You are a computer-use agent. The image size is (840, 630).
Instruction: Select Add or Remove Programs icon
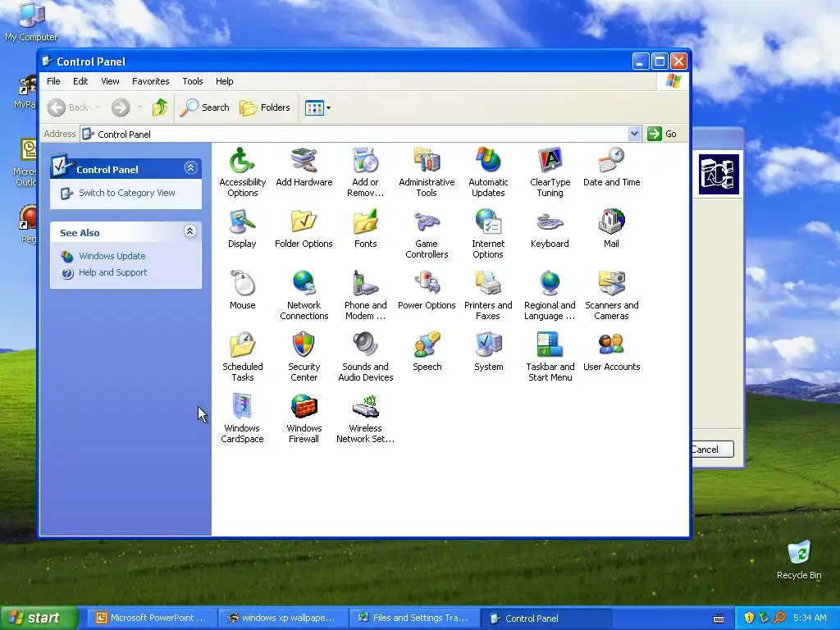click(365, 161)
